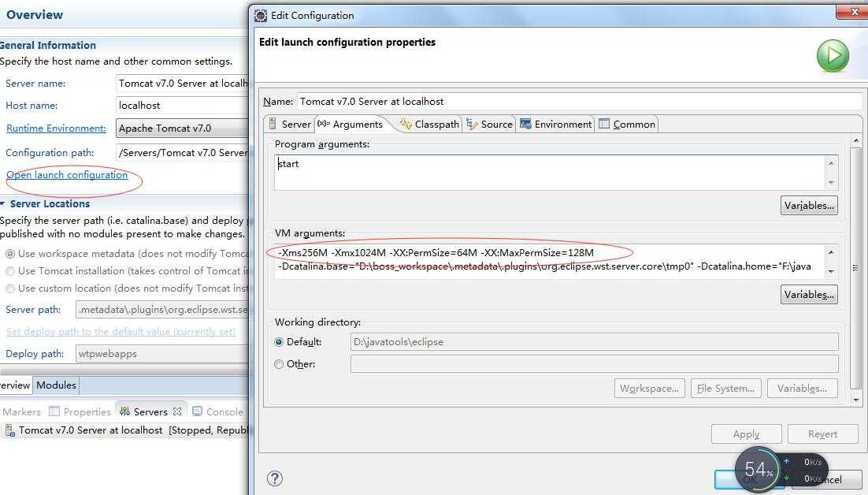The image size is (868, 495).
Task: Click the green run icon in the dialog header
Action: [x=833, y=55]
